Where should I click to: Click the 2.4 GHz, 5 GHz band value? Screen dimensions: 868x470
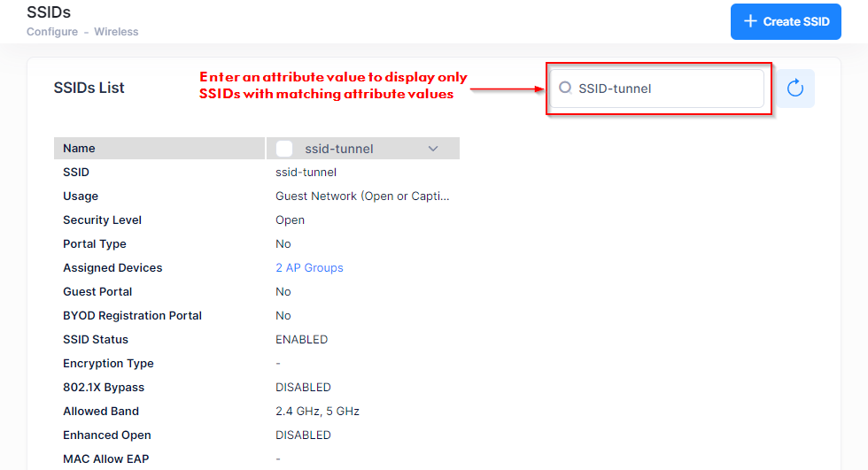click(317, 411)
